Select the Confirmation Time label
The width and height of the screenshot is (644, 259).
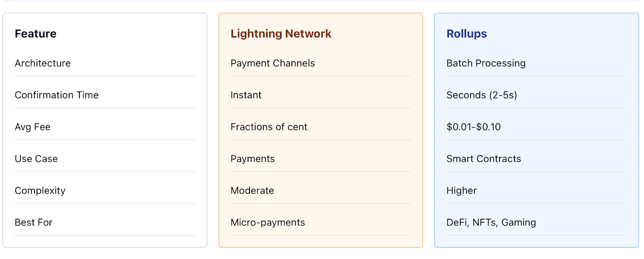point(57,95)
